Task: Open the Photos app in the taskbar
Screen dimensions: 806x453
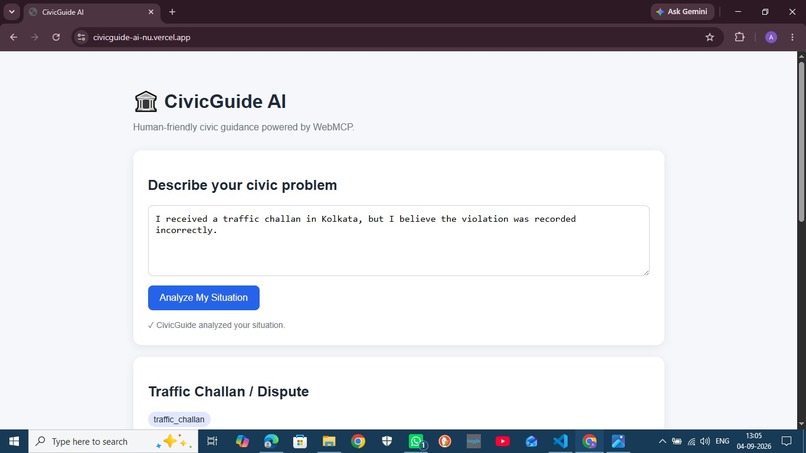Action: pos(618,441)
